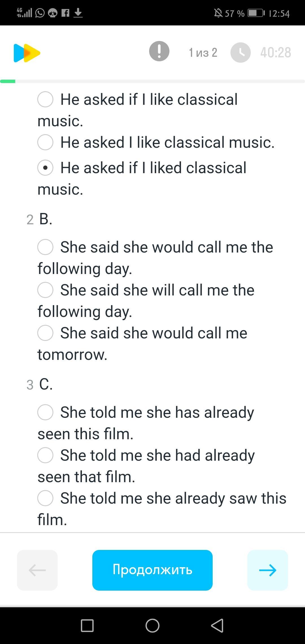The image size is (305, 644).
Task: Tap the clock timer icon
Action: [x=240, y=53]
